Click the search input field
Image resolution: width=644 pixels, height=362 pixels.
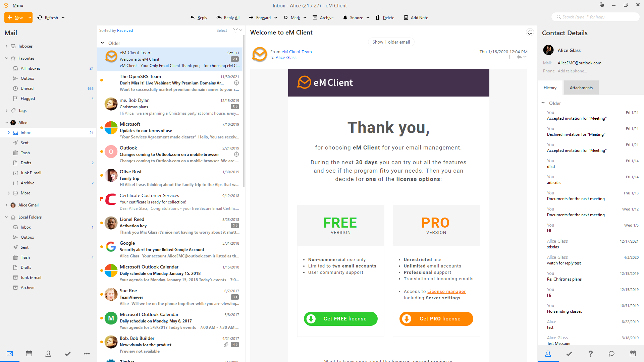[x=595, y=17]
